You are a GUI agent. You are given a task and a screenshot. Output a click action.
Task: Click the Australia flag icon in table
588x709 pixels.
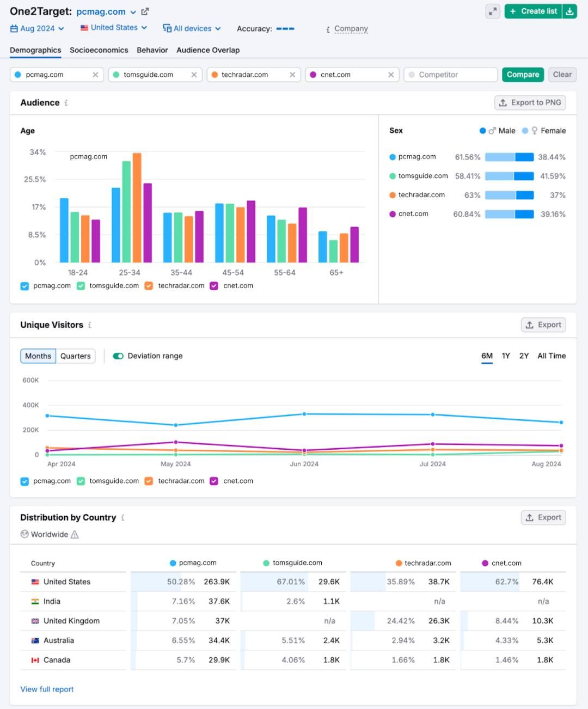(x=35, y=640)
